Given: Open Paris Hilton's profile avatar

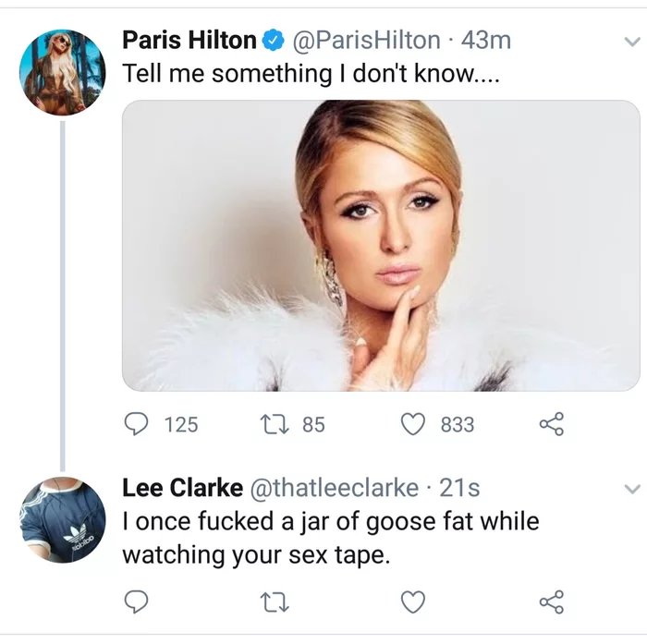Looking at the screenshot, I should pos(62,72).
